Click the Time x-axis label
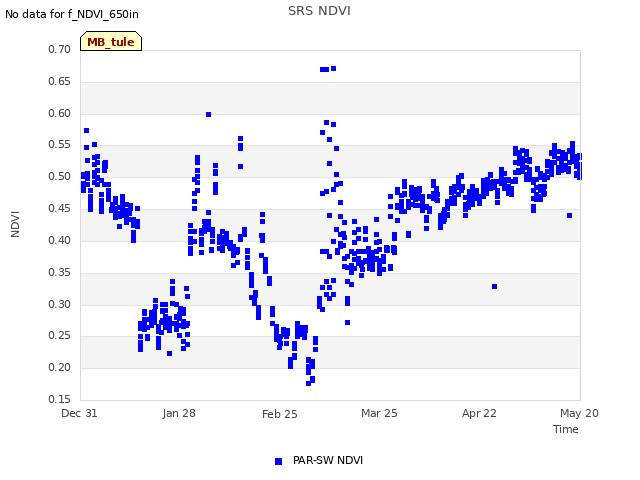 tap(565, 429)
